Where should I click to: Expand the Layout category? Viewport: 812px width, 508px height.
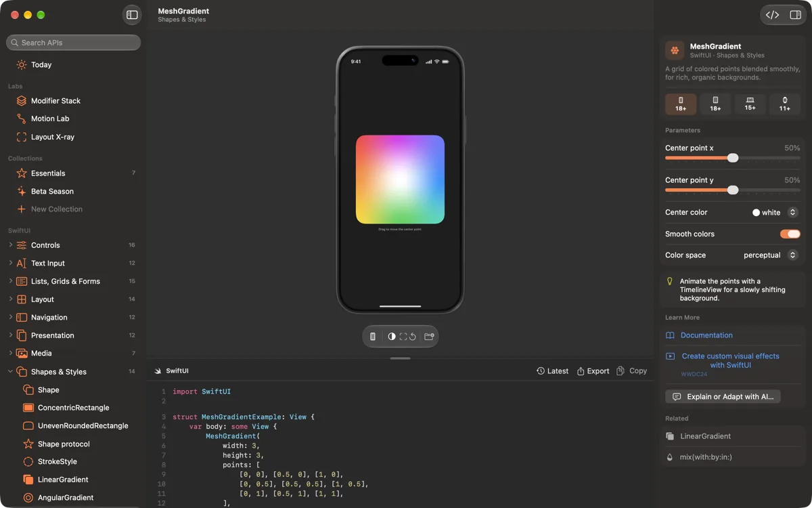11,299
